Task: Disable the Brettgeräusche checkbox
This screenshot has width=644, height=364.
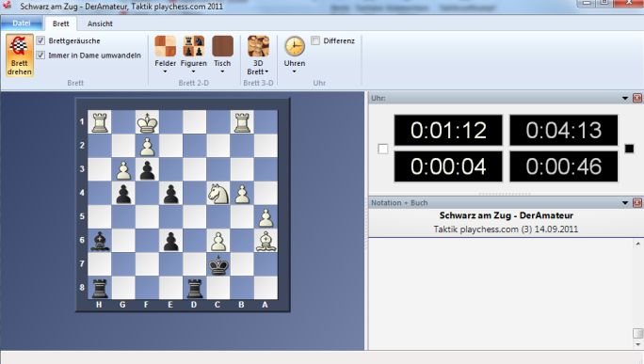Action: [40, 40]
